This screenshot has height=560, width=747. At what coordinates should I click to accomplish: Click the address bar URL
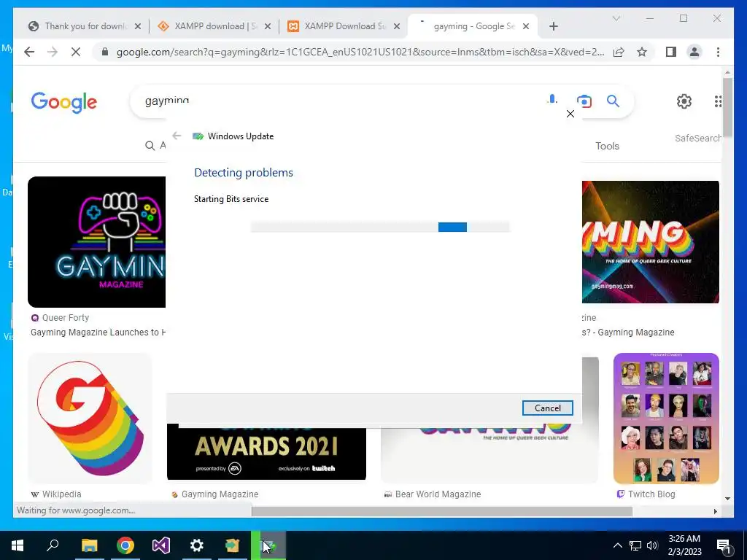click(x=360, y=52)
